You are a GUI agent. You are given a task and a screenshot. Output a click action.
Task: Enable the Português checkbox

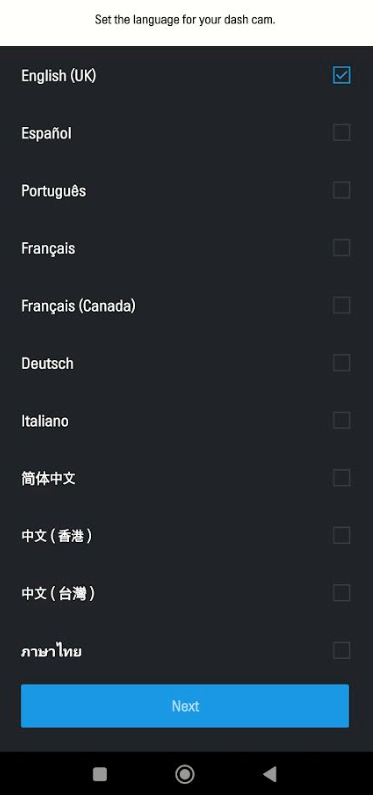coord(342,190)
